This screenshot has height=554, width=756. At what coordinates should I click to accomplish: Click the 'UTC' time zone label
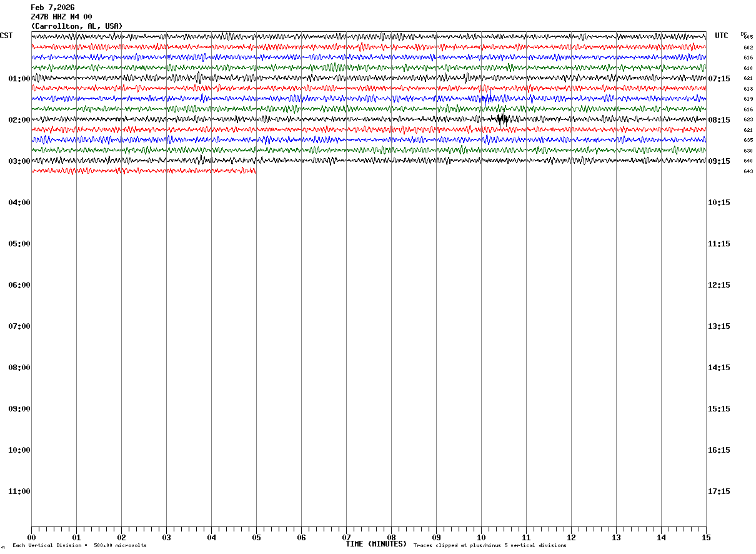[x=722, y=36]
